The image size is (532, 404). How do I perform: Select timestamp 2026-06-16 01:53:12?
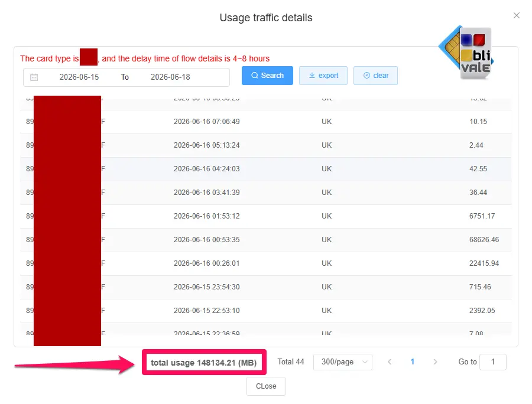point(207,216)
